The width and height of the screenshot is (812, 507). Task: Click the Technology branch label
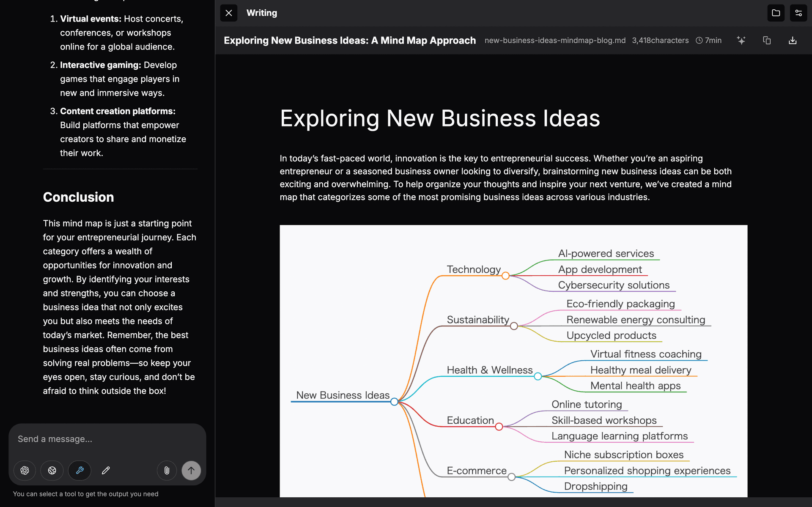click(474, 269)
